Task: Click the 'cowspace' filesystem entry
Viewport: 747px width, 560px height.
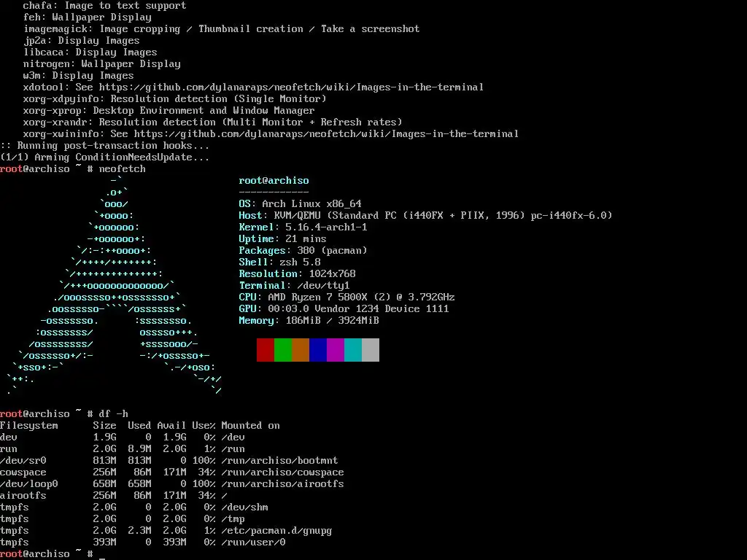Action: click(23, 472)
